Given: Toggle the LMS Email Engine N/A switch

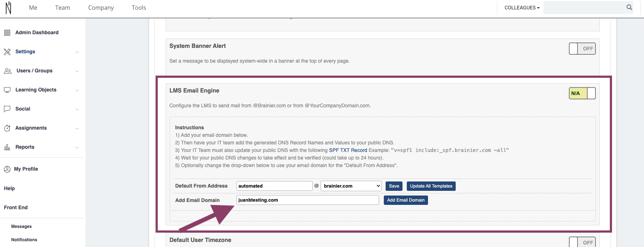Looking at the screenshot, I should 582,93.
